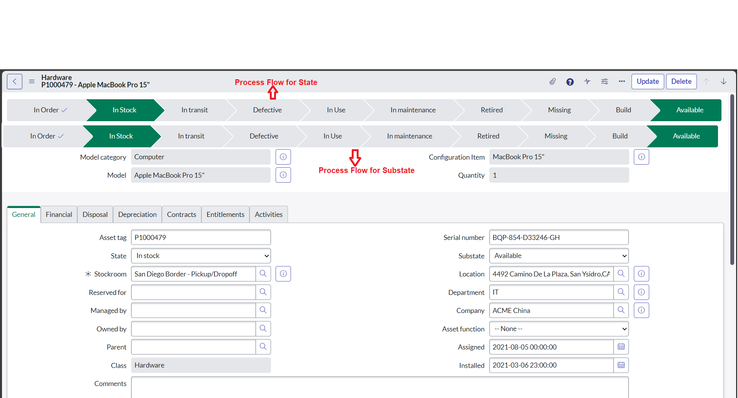Open the Substate dropdown
Image resolution: width=738 pixels, height=398 pixels.
pos(559,256)
